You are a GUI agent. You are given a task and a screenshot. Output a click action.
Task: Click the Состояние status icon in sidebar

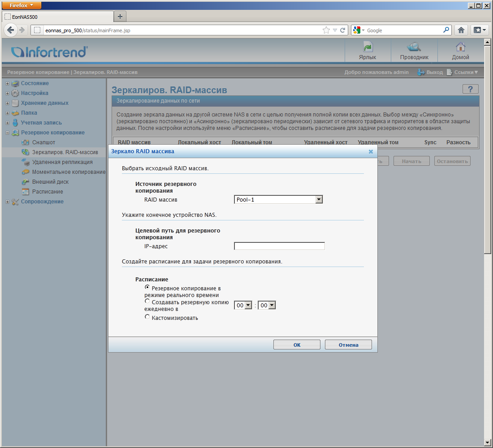pos(15,83)
